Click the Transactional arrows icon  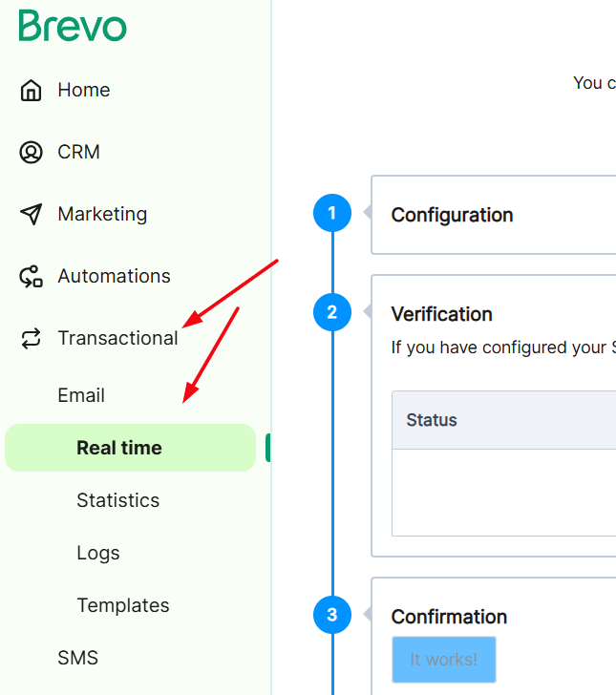[x=32, y=339]
